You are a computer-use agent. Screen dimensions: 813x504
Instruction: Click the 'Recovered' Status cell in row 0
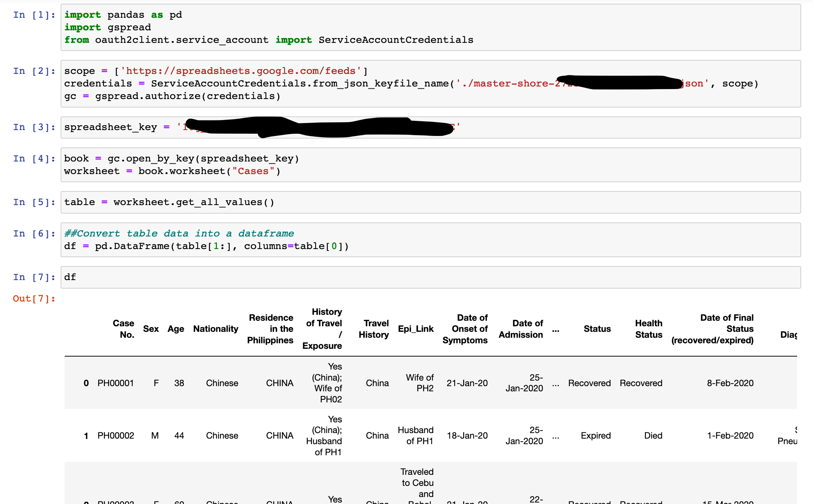(x=589, y=383)
